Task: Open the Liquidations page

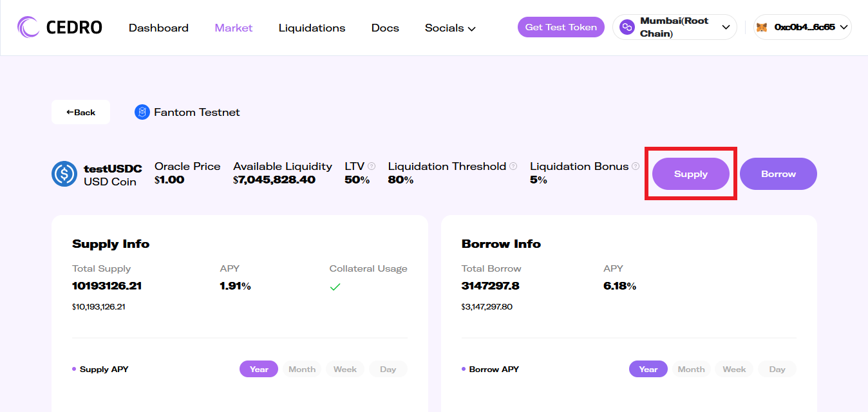Action: click(312, 28)
